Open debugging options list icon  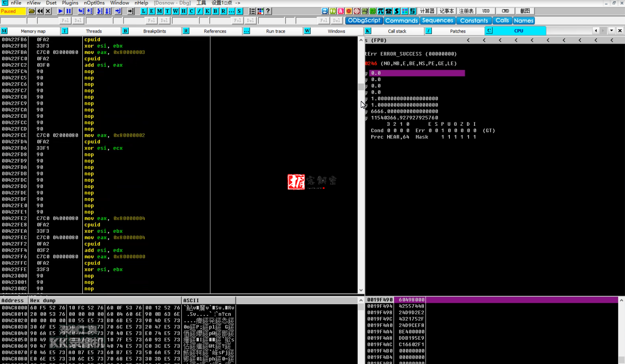(x=252, y=11)
